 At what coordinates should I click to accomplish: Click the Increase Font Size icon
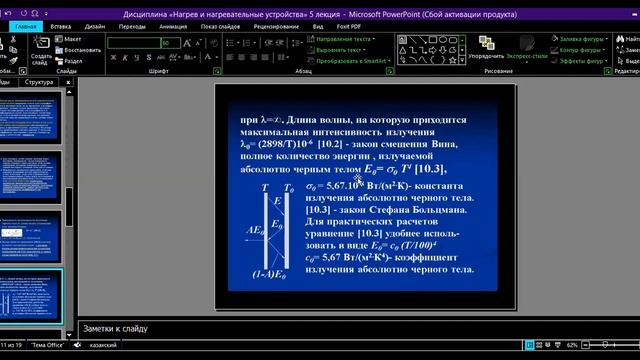coord(187,43)
